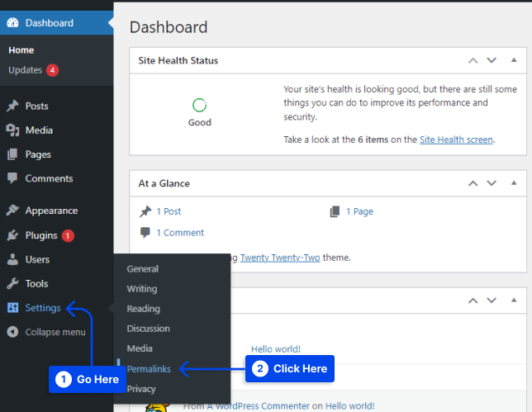This screenshot has width=532, height=412.
Task: Select Discussion in Settings flyout
Action: [x=148, y=329]
